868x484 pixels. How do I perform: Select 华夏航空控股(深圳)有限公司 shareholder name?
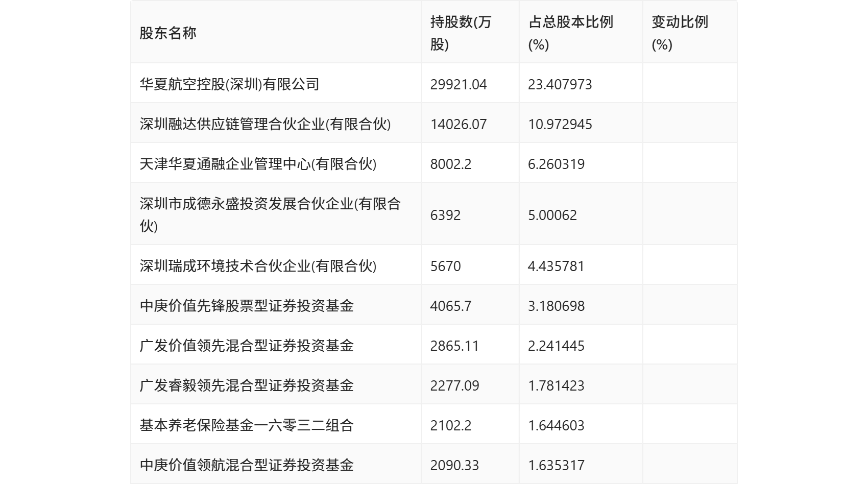(229, 84)
